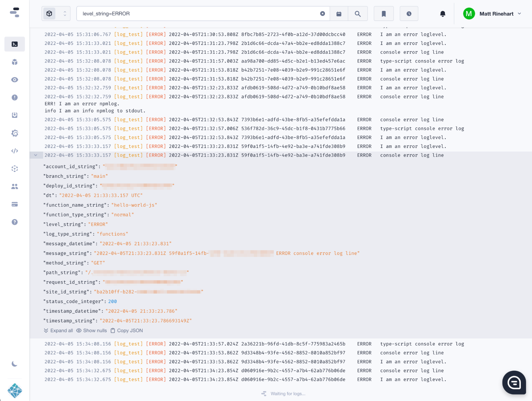532x401 pixels.
Task: Open the team members icon
Action: (x=15, y=186)
